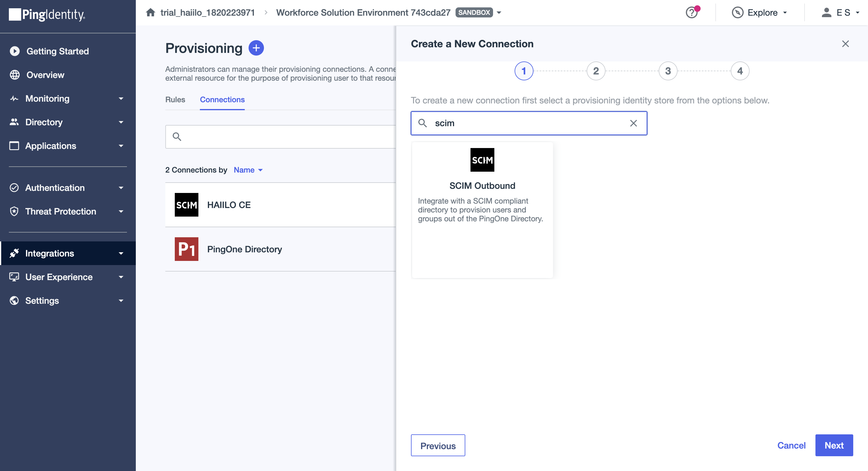Open the Explore dropdown
868x471 pixels.
pyautogui.click(x=760, y=12)
